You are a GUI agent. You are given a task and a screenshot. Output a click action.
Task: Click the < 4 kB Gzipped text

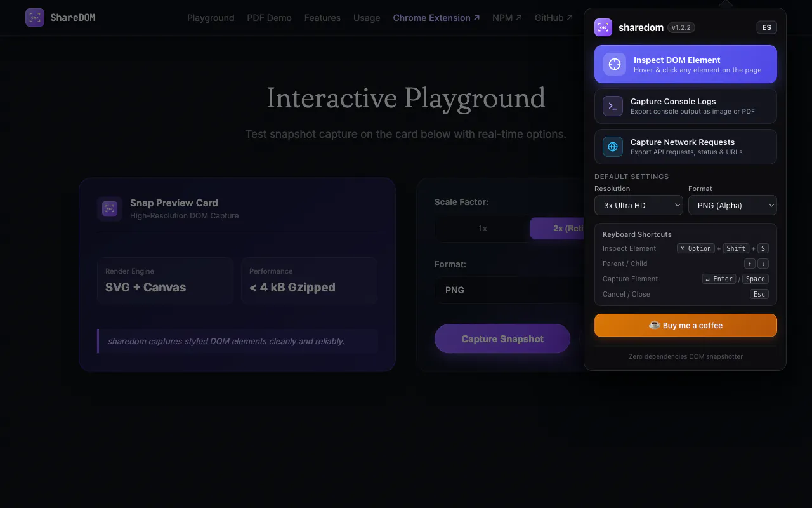click(x=292, y=288)
